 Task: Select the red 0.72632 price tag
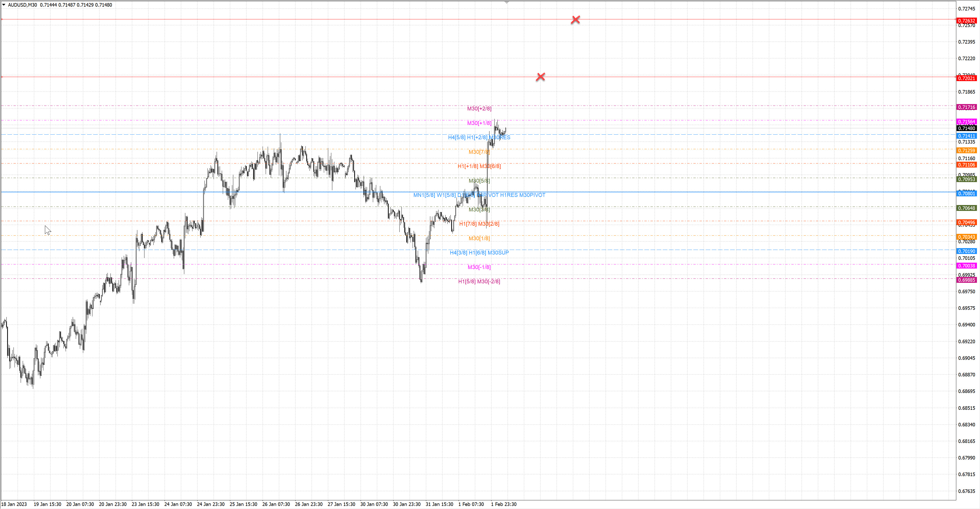(966, 20)
